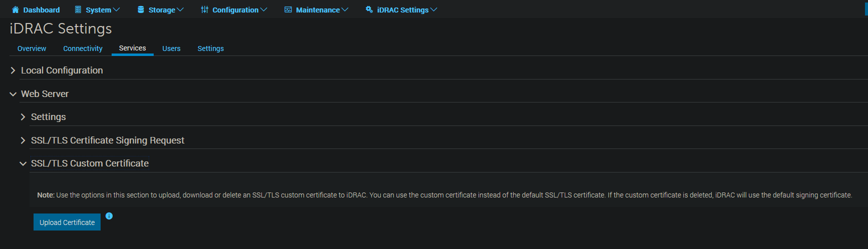Click the iDRAC Settings gears icon
Screen dimensions: 868x249
[x=369, y=9]
